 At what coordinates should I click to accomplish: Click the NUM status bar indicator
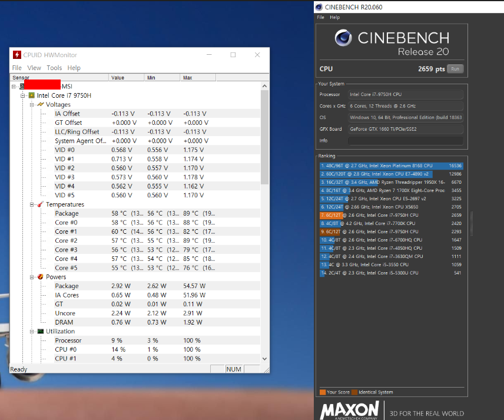[234, 369]
